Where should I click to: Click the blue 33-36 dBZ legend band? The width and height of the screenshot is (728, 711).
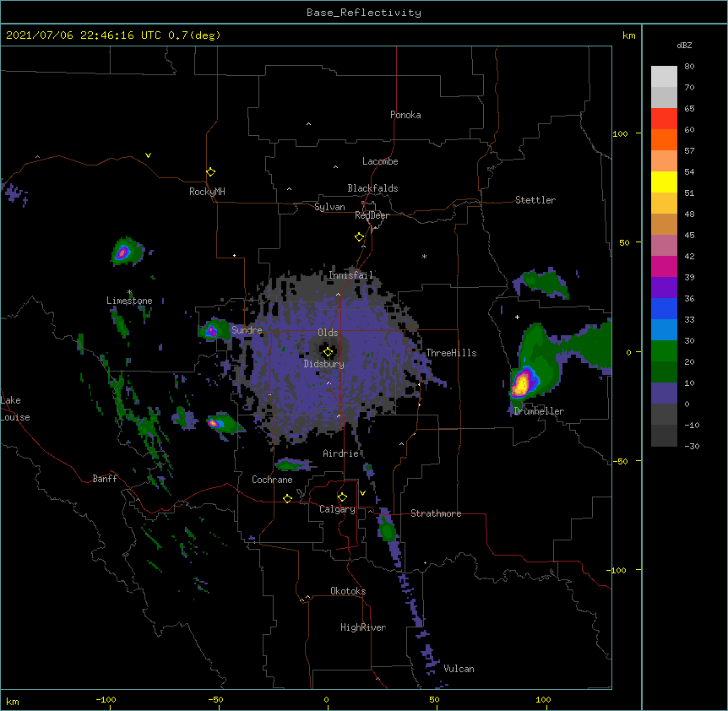coord(664,308)
